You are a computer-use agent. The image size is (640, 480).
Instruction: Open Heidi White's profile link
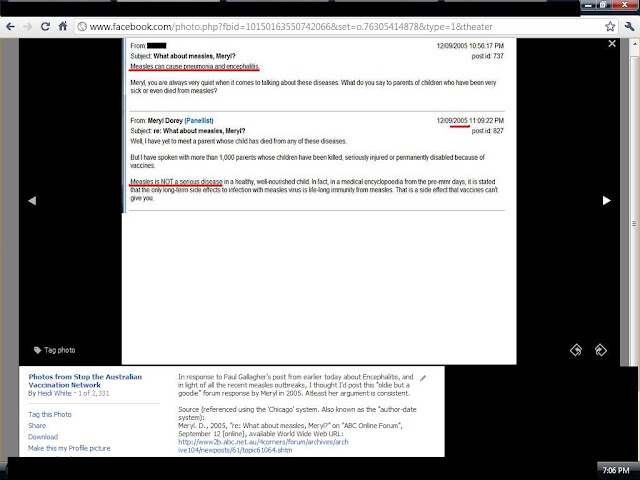(54, 393)
